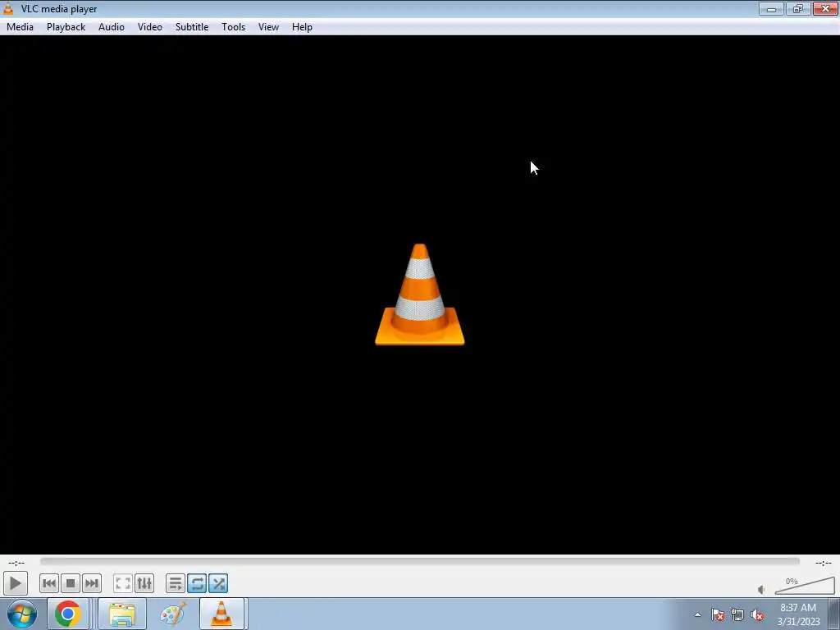Click the system volume tray icon
This screenshot has width=840, height=630.
[x=757, y=614]
